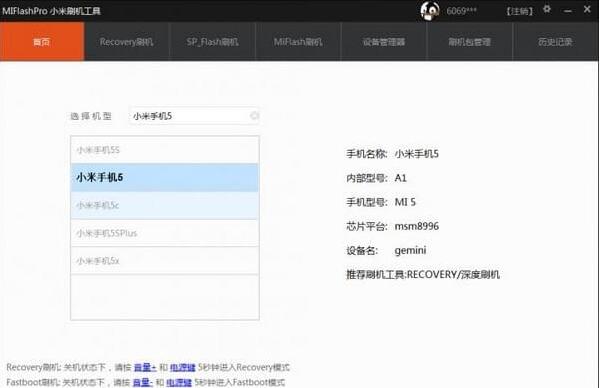Select 小米手机5S from the list

165,150
